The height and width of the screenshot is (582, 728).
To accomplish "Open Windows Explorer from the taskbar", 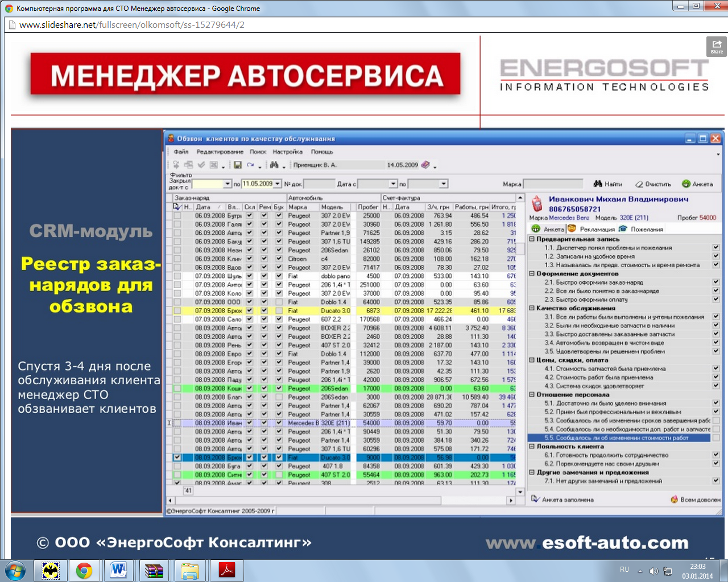I will tap(189, 570).
